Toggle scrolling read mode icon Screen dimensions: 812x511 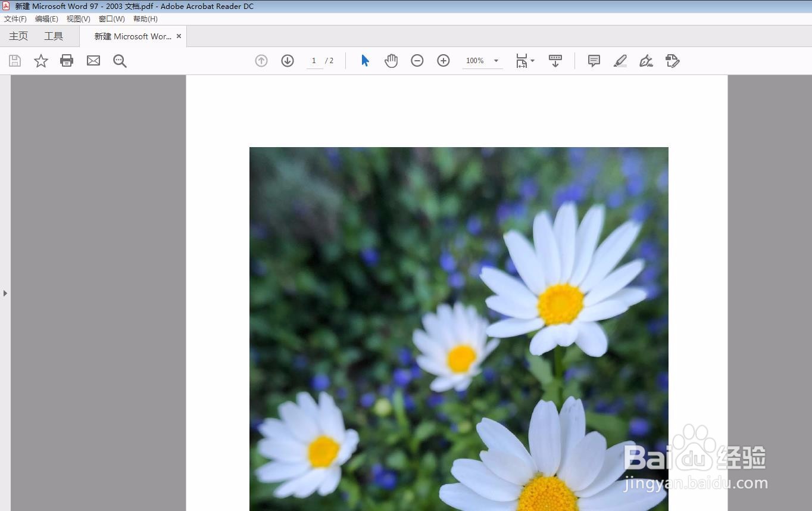click(555, 61)
